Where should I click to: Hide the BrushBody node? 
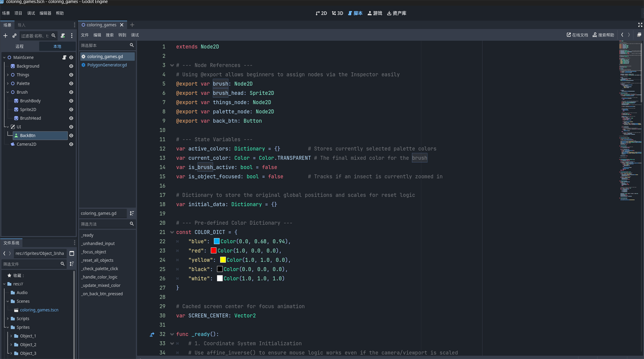coord(71,101)
